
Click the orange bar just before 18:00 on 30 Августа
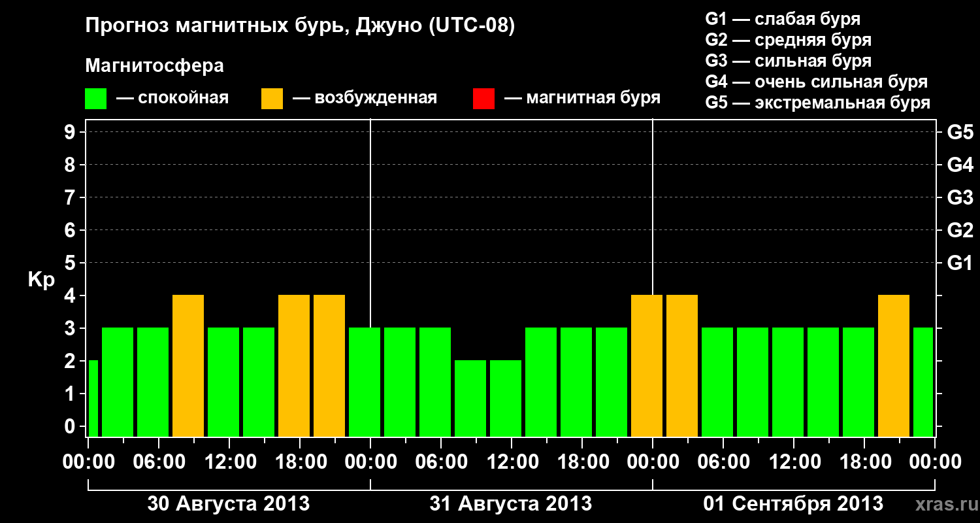(x=294, y=366)
